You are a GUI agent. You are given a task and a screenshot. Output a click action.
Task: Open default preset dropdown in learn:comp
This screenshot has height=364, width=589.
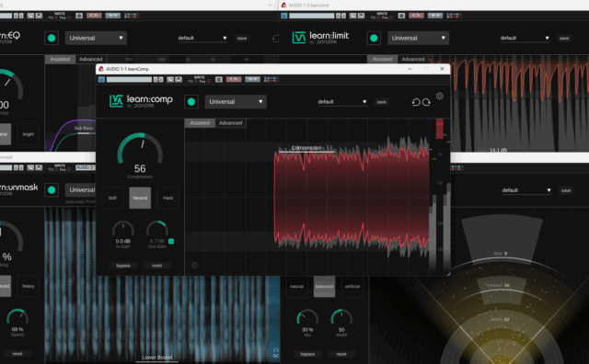pos(341,102)
